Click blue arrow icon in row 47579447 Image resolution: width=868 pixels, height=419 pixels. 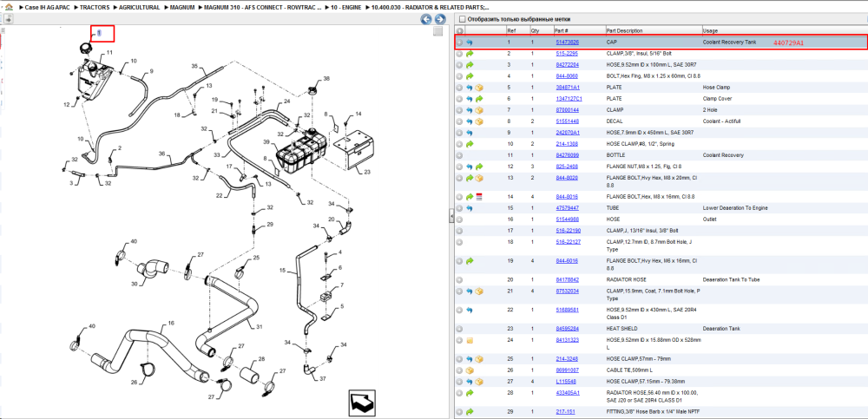470,208
